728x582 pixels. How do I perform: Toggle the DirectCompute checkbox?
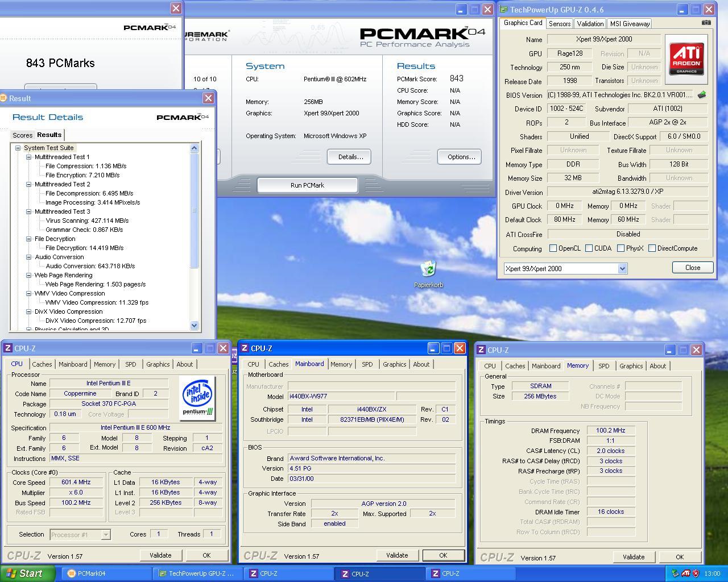coord(652,248)
